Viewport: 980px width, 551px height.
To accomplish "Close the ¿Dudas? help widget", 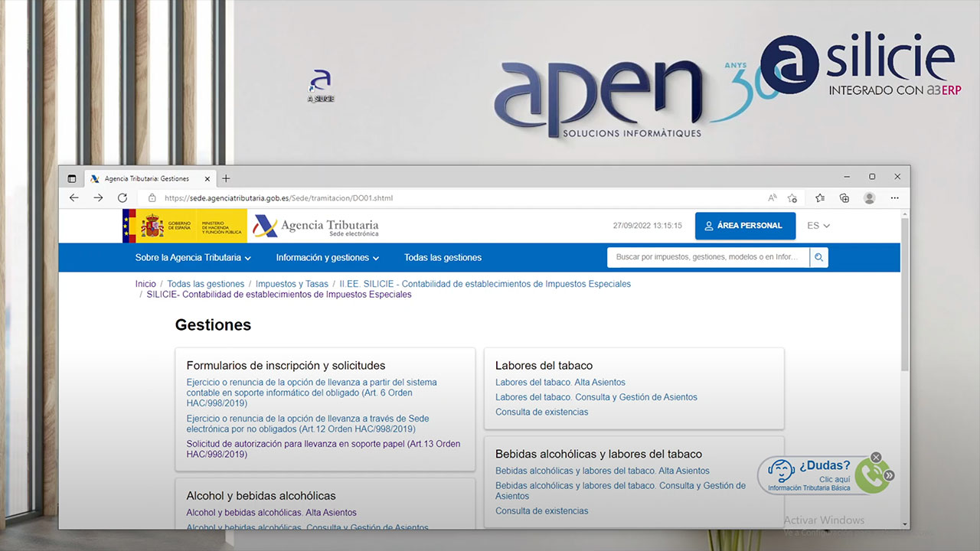I will point(876,458).
